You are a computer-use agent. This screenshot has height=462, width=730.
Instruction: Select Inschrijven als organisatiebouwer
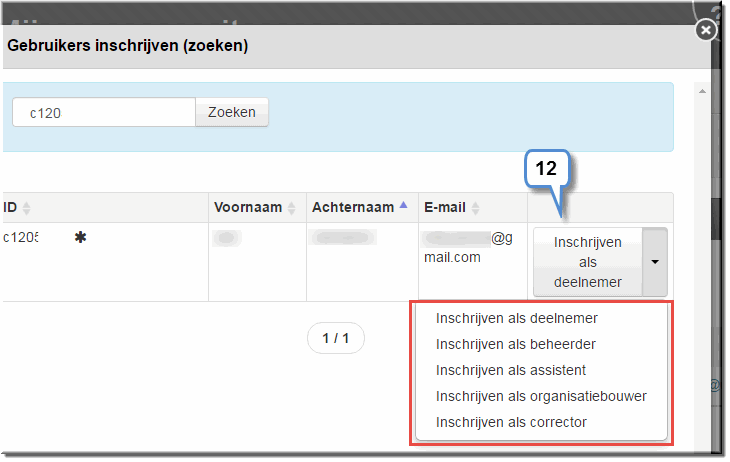[x=541, y=397]
